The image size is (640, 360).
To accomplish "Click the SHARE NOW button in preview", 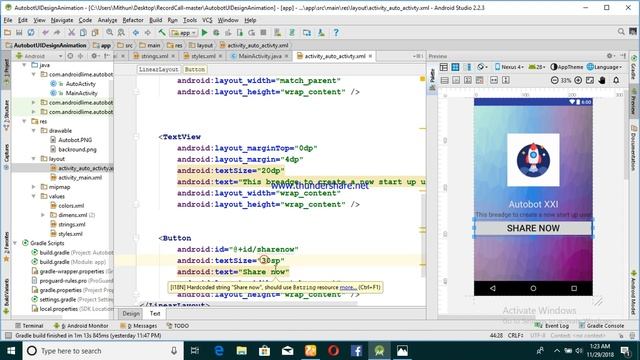I will (533, 228).
